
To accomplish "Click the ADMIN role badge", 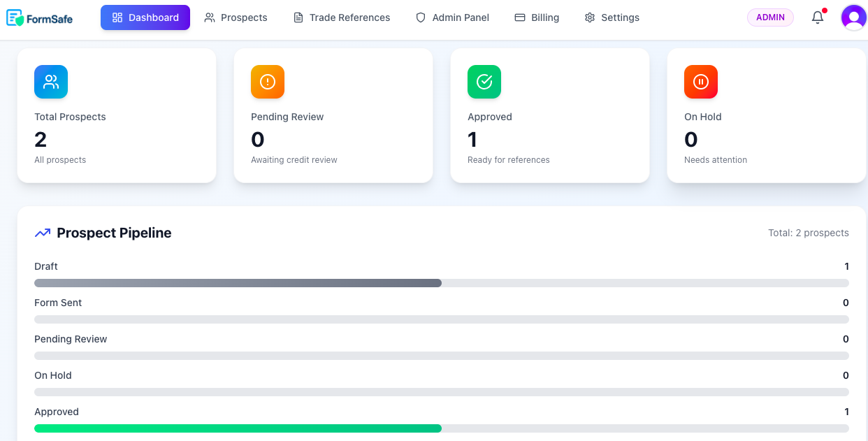I will 770,17.
